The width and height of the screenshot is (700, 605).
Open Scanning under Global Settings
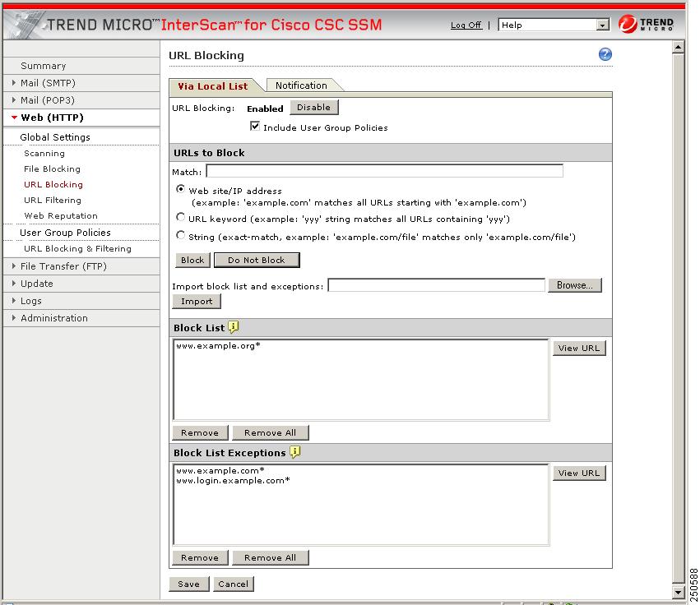click(x=44, y=154)
